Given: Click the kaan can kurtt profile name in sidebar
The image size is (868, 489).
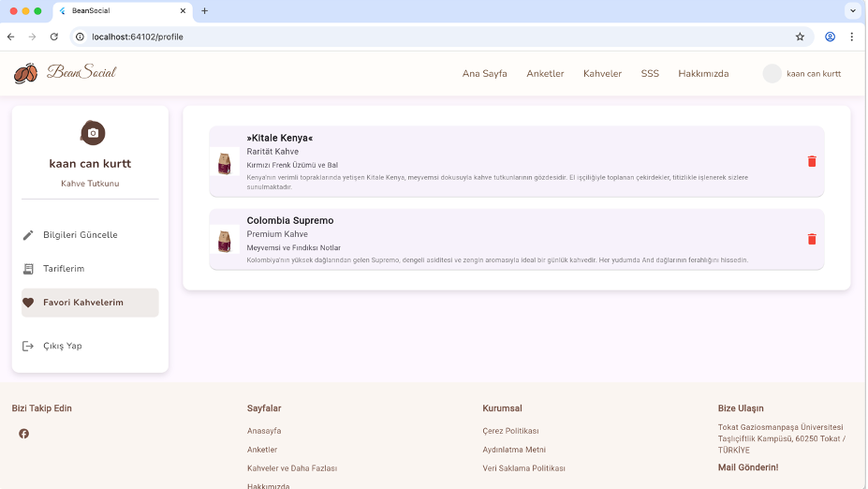Looking at the screenshot, I should click(90, 163).
